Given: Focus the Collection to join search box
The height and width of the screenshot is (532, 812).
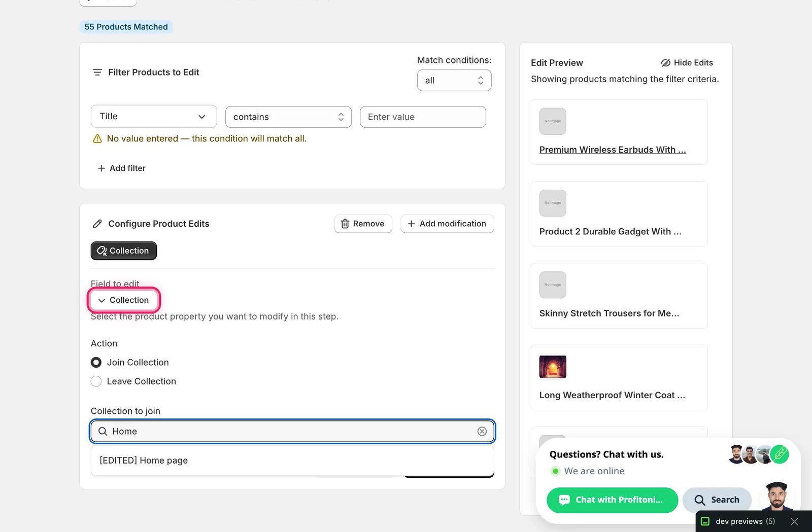Looking at the screenshot, I should click(x=292, y=431).
